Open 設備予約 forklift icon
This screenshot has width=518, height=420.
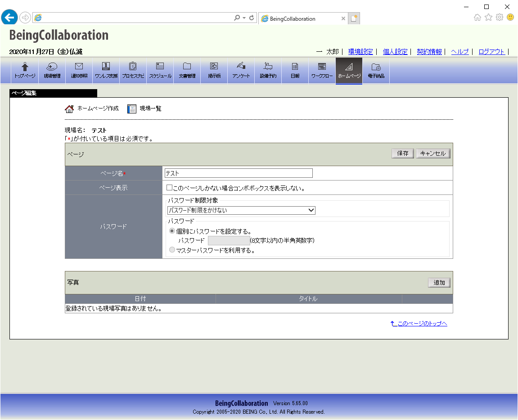[268, 70]
